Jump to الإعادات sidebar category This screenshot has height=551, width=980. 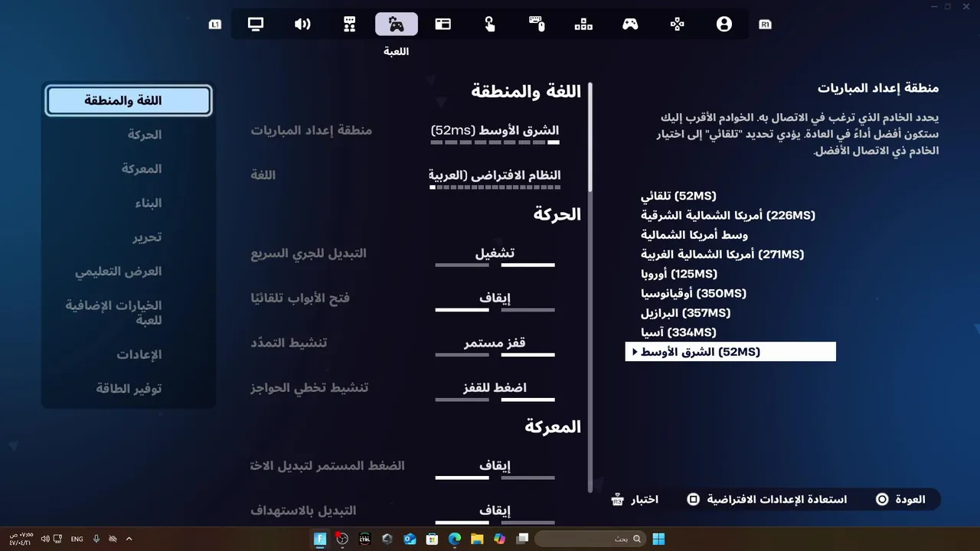(x=139, y=355)
